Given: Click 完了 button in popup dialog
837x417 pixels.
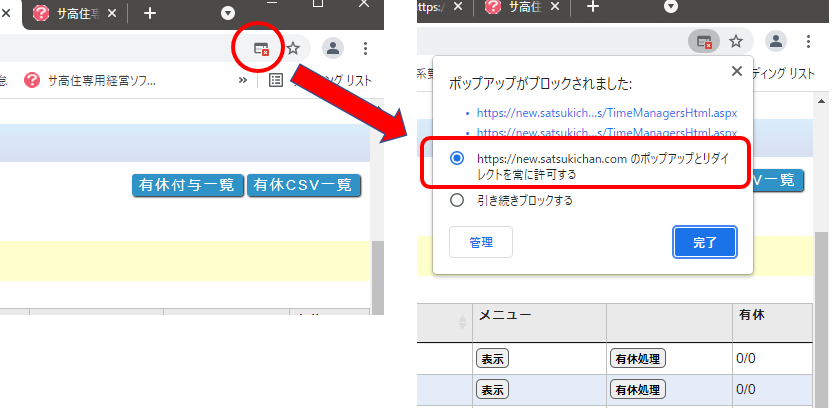Looking at the screenshot, I should tap(704, 242).
